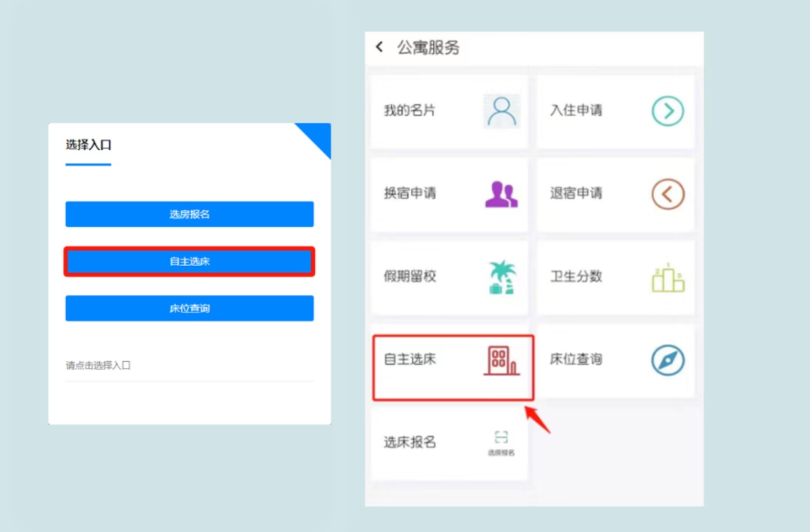This screenshot has height=532, width=810.
Task: Open 床位查询 via the compass icon
Action: [667, 359]
